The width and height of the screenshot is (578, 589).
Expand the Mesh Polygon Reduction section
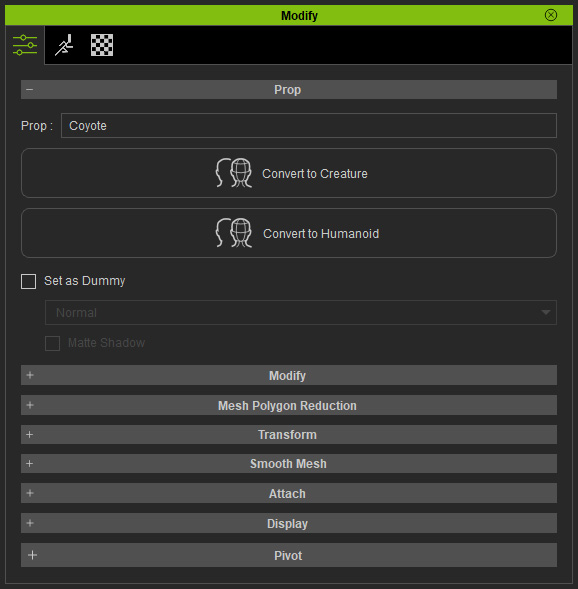(289, 405)
